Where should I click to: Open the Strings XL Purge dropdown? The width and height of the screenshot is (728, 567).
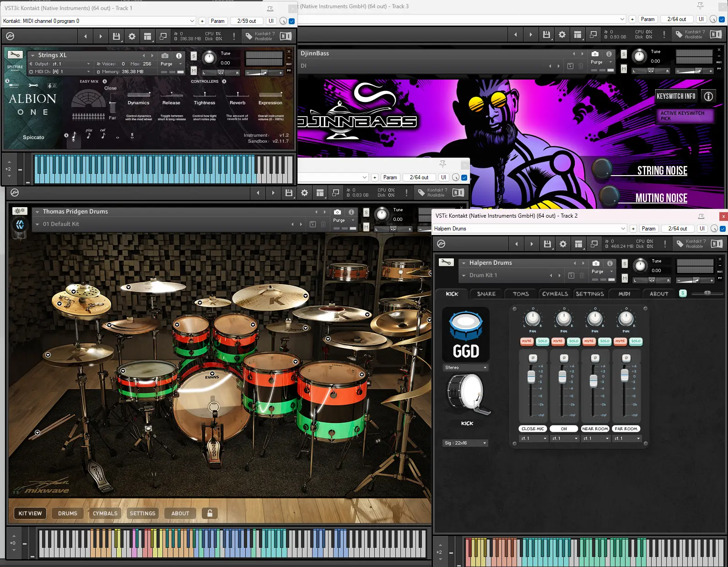point(172,64)
